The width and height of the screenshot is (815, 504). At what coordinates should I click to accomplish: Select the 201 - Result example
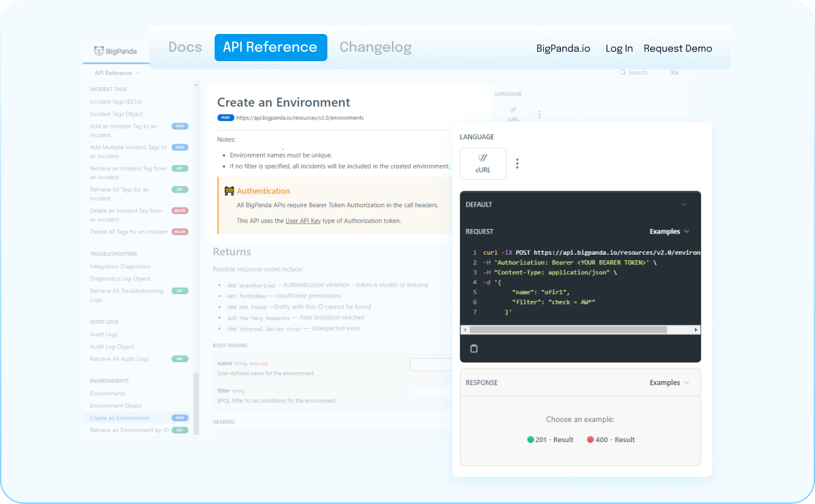tap(549, 439)
